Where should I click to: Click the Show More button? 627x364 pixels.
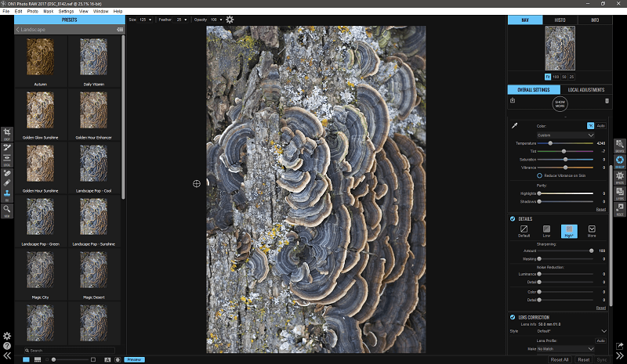(x=560, y=103)
